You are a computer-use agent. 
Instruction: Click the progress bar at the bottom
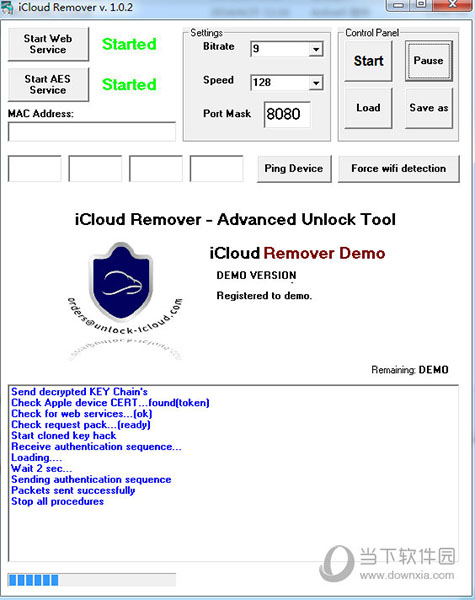[x=92, y=580]
